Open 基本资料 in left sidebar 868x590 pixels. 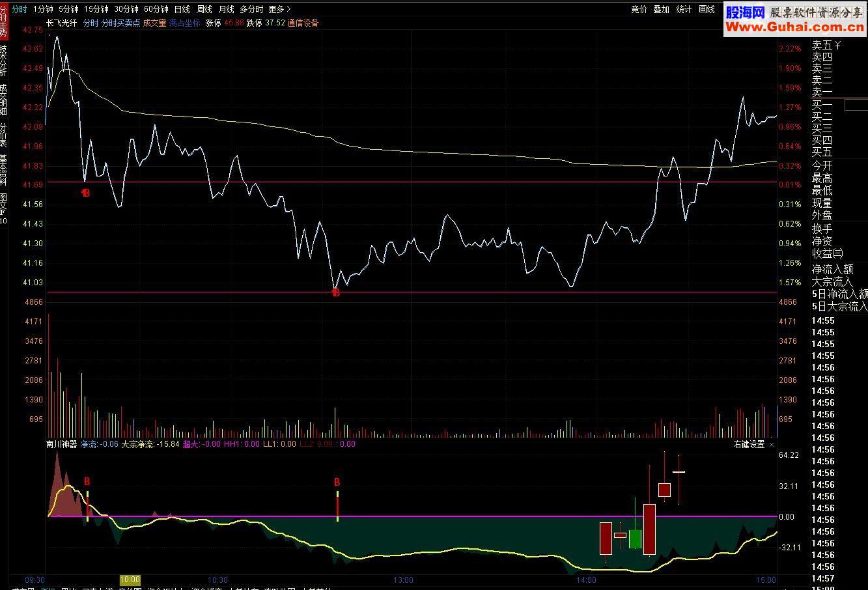[4, 170]
